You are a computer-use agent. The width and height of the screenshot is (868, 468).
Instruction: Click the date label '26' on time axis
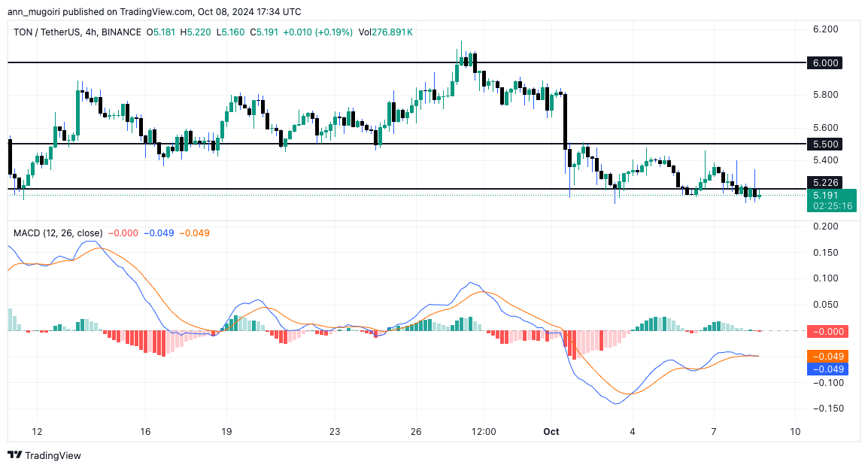coord(416,431)
